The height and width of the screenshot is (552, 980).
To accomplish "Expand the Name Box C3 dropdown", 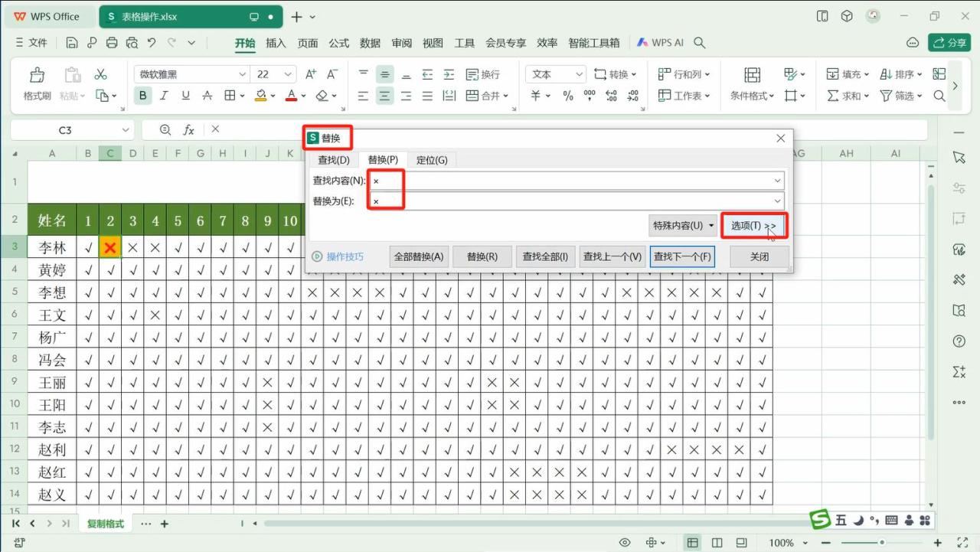I will click(126, 130).
